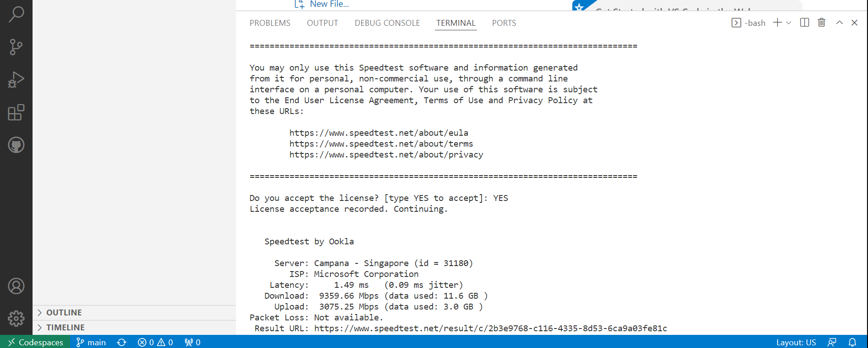Click the Server Campana - Singapore line
This screenshot has width=868, height=348.
point(373,263)
